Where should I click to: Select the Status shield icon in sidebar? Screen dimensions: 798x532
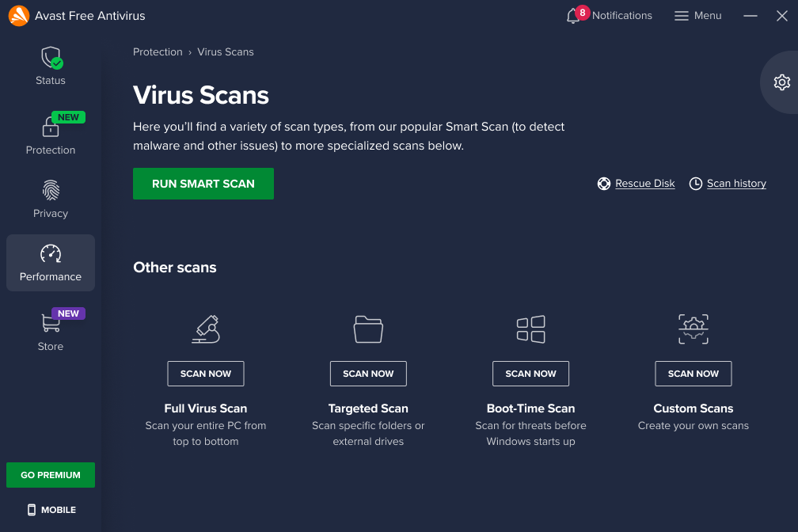coord(50,57)
